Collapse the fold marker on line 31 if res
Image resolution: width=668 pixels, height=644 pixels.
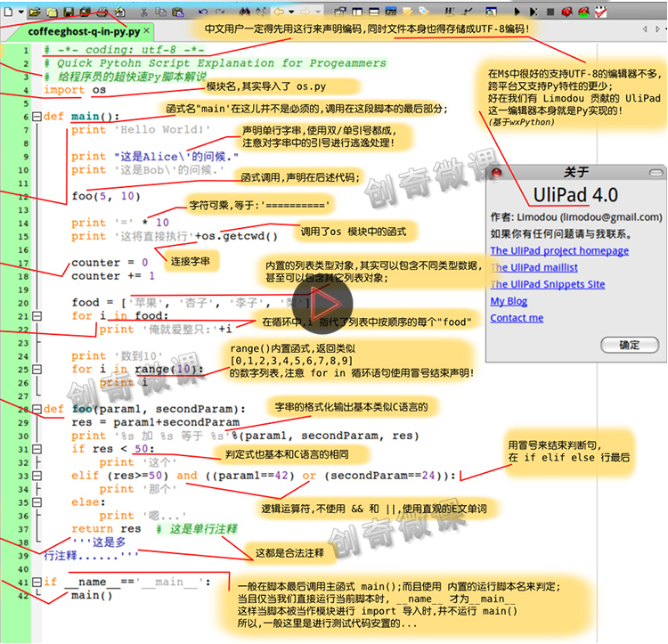pyautogui.click(x=37, y=449)
